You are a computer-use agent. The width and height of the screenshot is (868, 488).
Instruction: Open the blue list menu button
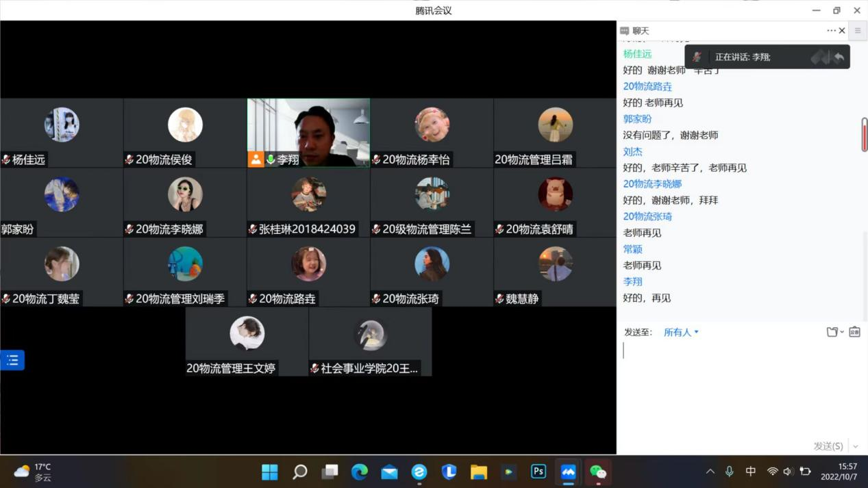[x=12, y=360]
